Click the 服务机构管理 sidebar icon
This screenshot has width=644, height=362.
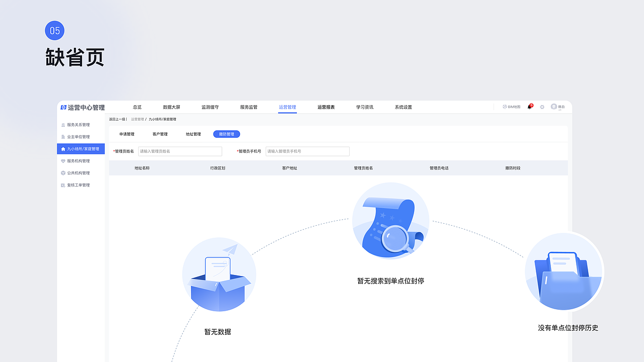coord(63,161)
